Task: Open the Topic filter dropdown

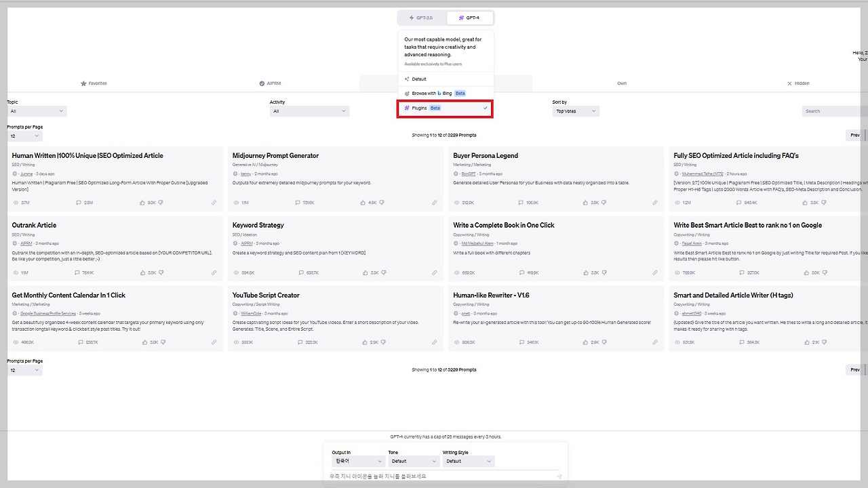Action: 37,111
